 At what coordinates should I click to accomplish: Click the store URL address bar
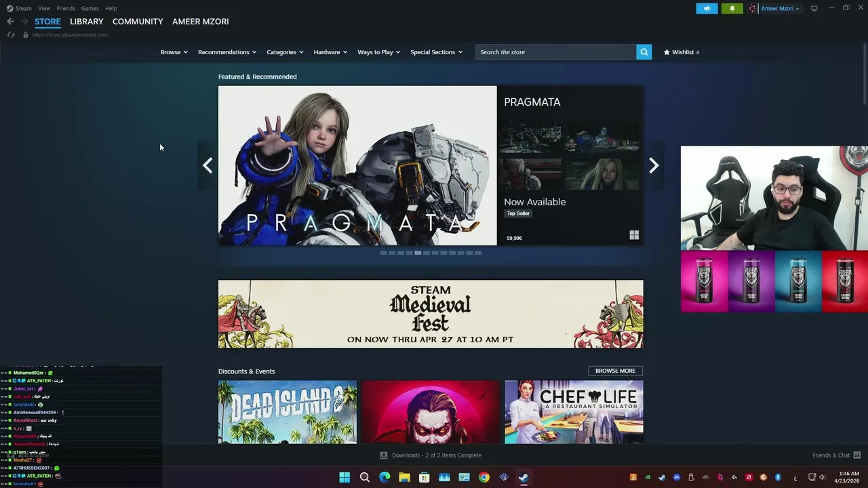70,35
